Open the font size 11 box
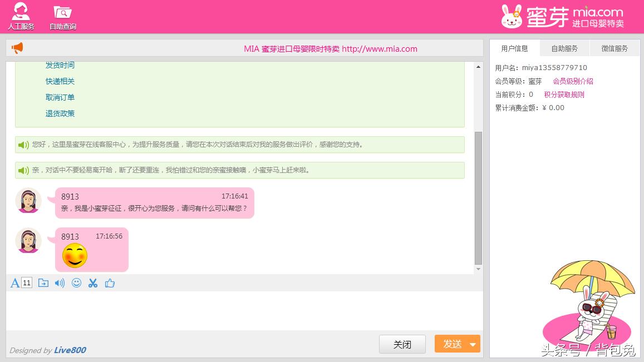The width and height of the screenshot is (644, 362). pos(27,283)
